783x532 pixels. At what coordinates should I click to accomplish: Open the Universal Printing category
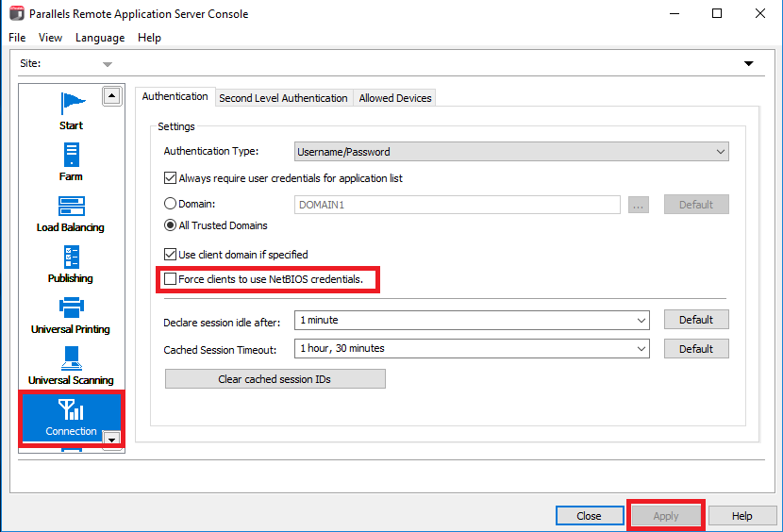pos(71,316)
